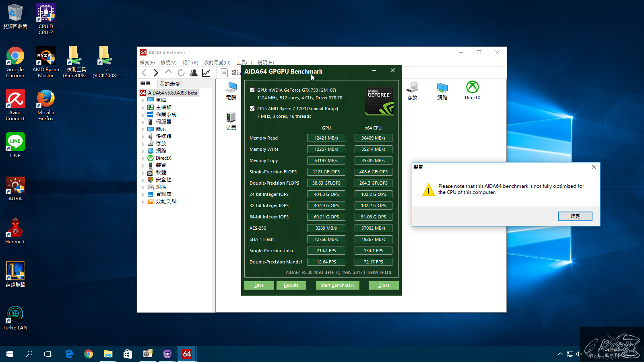This screenshot has width=644, height=362.
Task: Click the report document icon in AIDA64 toolbar
Action: click(x=225, y=73)
